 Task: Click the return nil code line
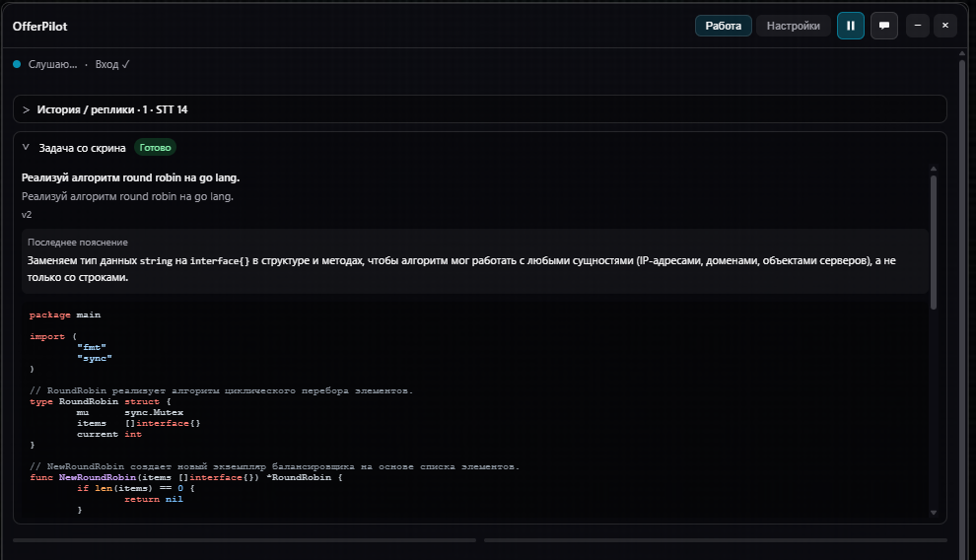coord(153,499)
